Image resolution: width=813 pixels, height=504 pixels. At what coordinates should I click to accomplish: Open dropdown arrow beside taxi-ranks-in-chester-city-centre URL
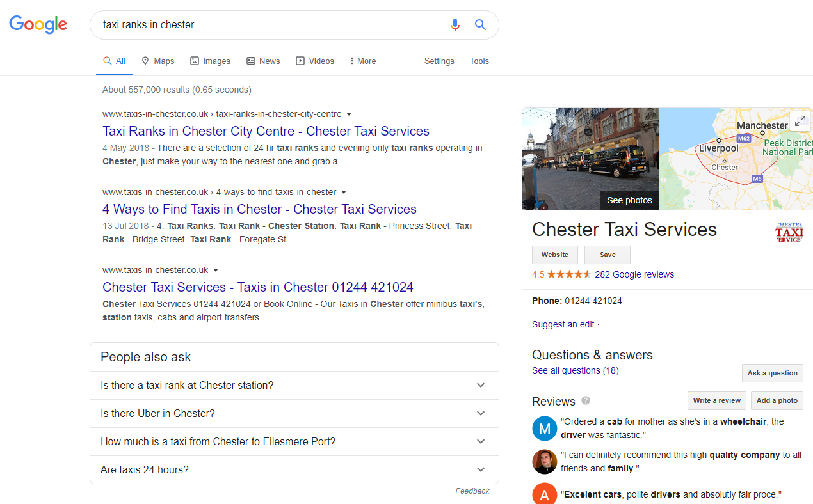coord(349,114)
